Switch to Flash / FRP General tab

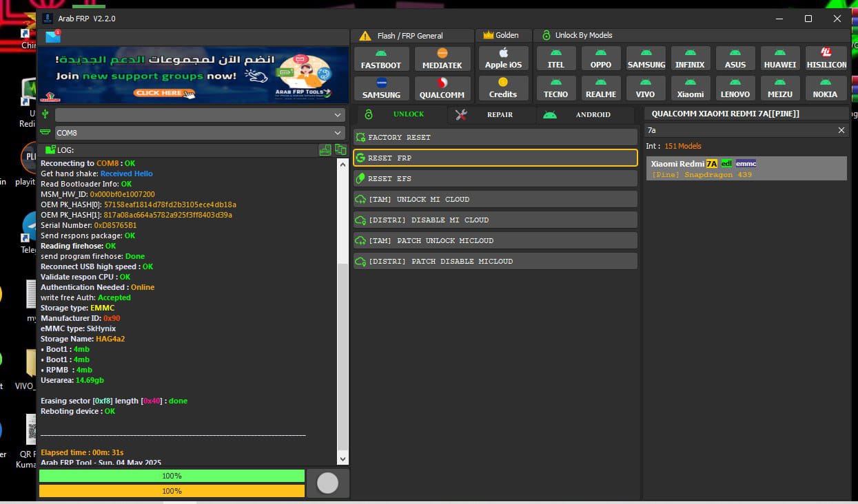pyautogui.click(x=412, y=36)
